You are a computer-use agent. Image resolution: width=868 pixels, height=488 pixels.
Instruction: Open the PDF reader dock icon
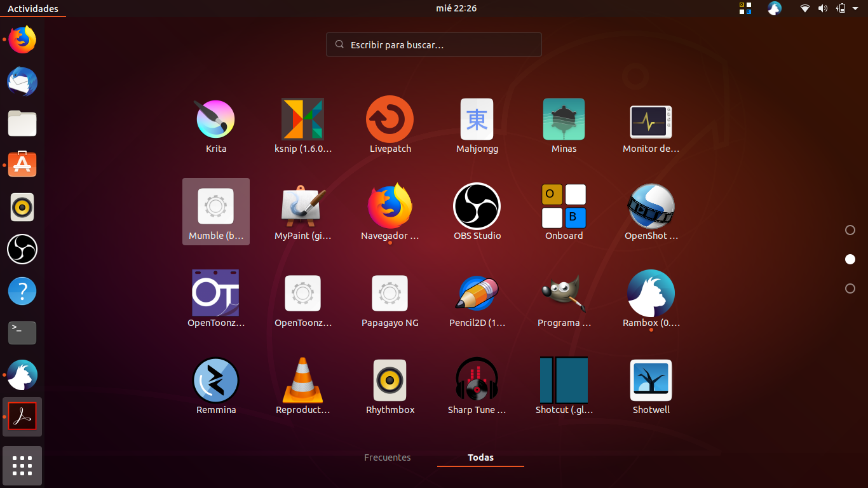coord(22,417)
